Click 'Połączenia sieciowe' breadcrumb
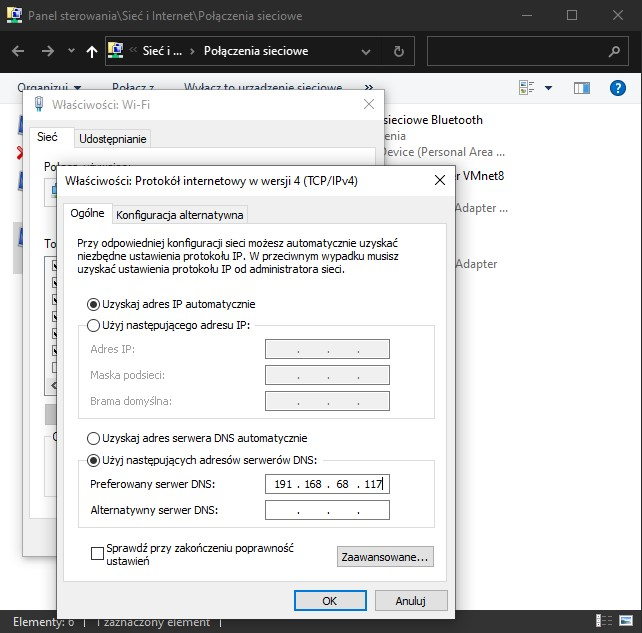Viewport: 642px width, 633px height. [x=256, y=51]
